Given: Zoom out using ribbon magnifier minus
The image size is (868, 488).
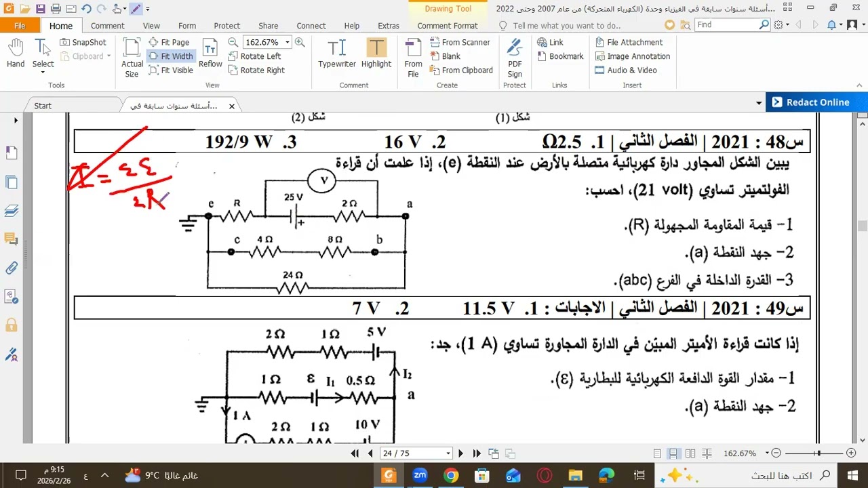Looking at the screenshot, I should [x=233, y=42].
